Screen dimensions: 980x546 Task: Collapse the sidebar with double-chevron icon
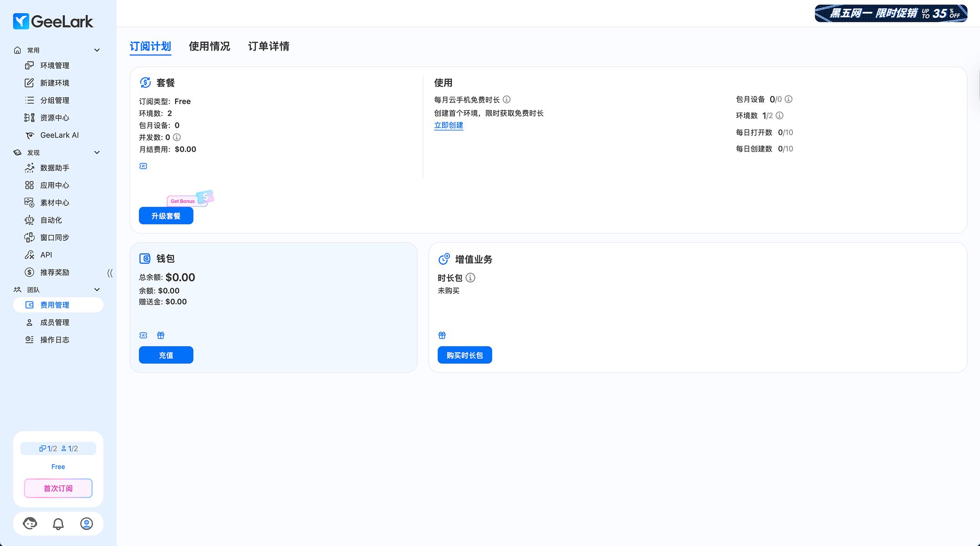pos(110,273)
